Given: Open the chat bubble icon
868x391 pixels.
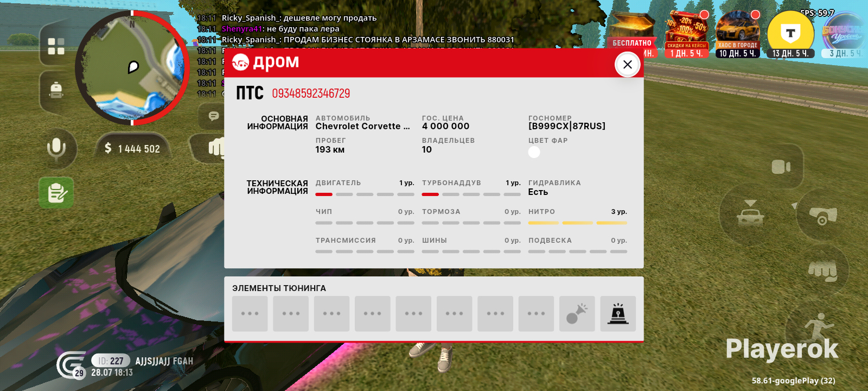Looking at the screenshot, I should coord(214,116).
